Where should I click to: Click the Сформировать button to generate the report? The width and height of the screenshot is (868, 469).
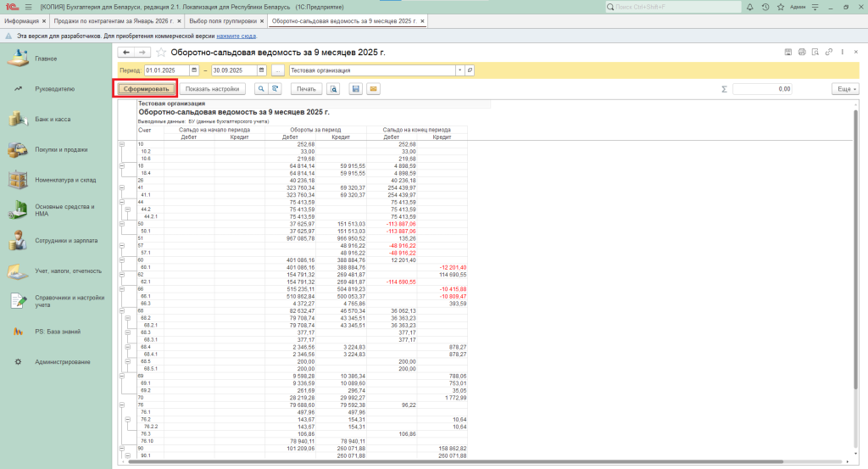147,88
